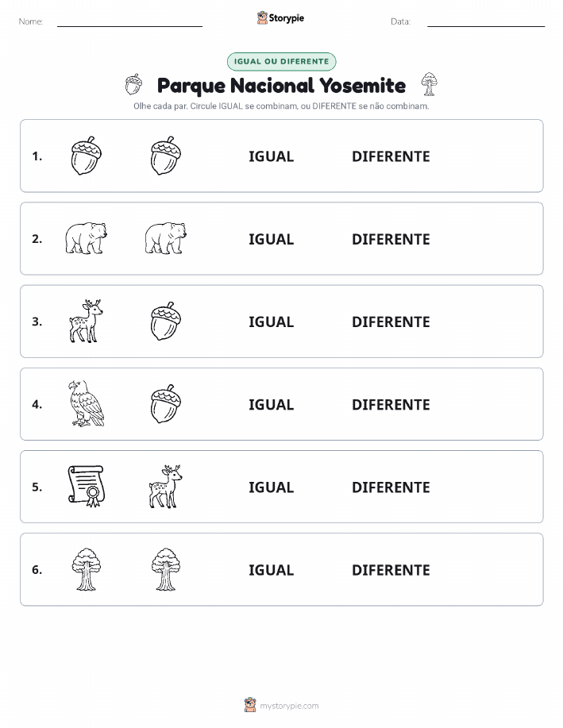Click the fawn image in row 3

(x=86, y=321)
